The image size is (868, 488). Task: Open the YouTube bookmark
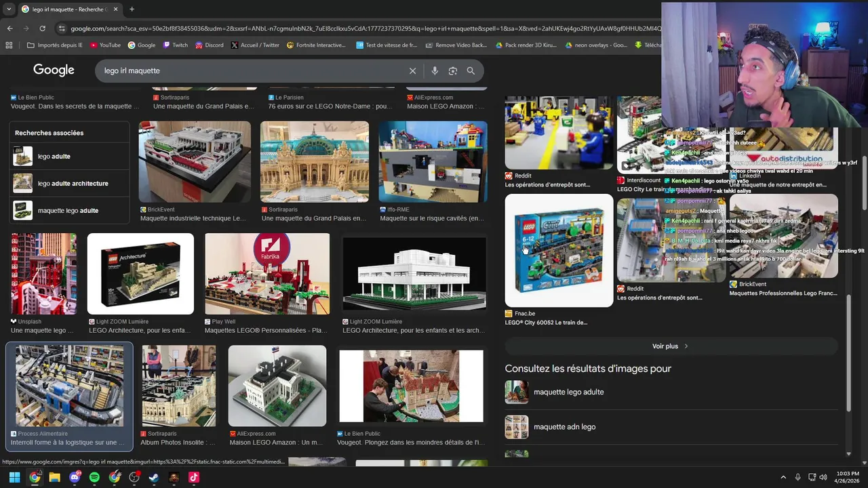pos(105,45)
